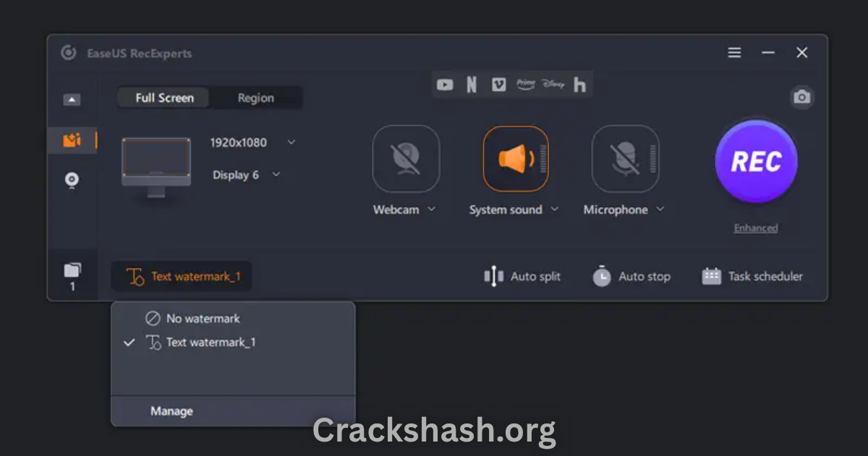Close the RecExperts window

(x=802, y=53)
